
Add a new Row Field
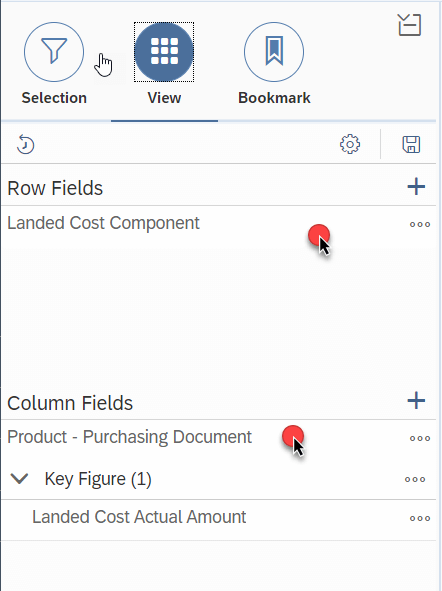[x=416, y=187]
